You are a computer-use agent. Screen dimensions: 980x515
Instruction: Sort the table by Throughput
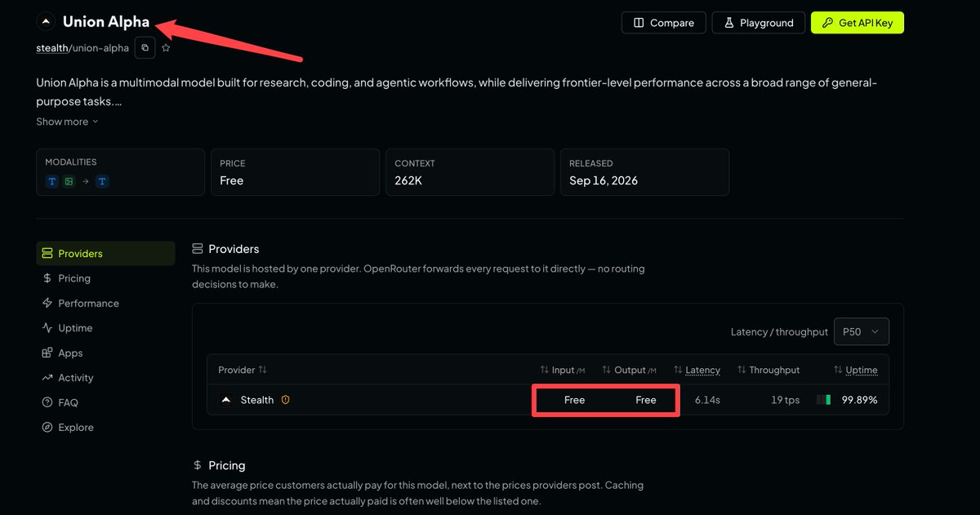point(768,370)
